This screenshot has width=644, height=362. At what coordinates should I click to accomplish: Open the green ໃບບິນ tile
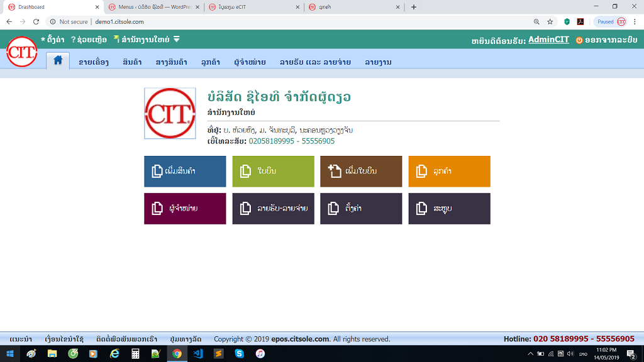[x=273, y=171]
